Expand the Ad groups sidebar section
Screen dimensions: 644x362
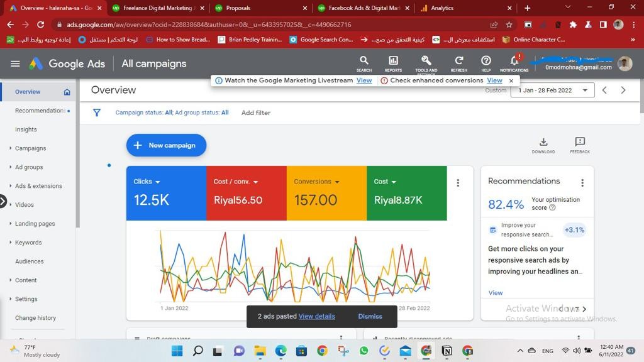(x=10, y=167)
